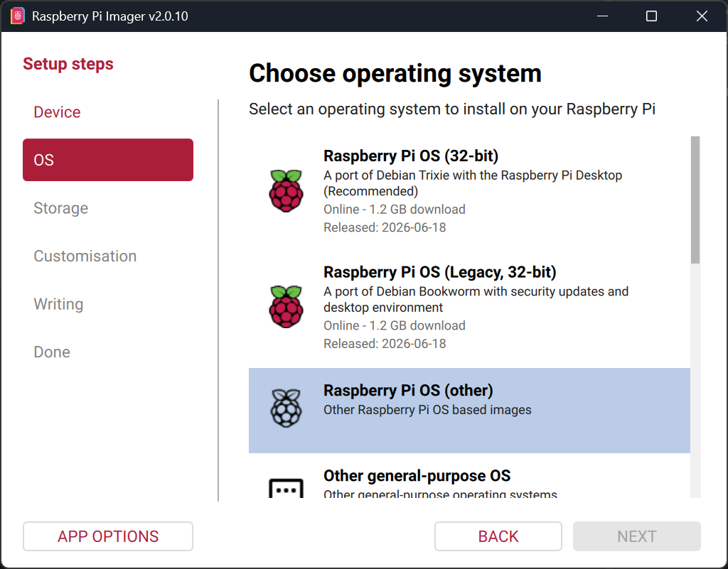Open the Customisation setup step
The width and height of the screenshot is (728, 569).
pos(108,256)
